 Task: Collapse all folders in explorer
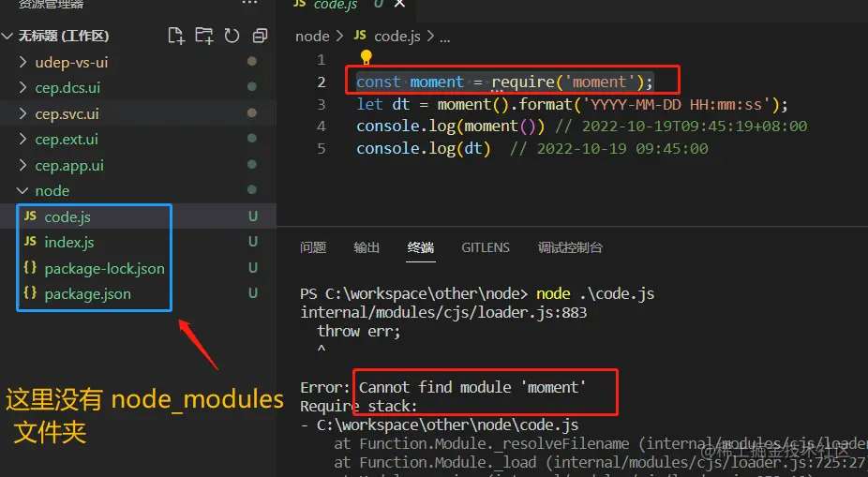[260, 36]
